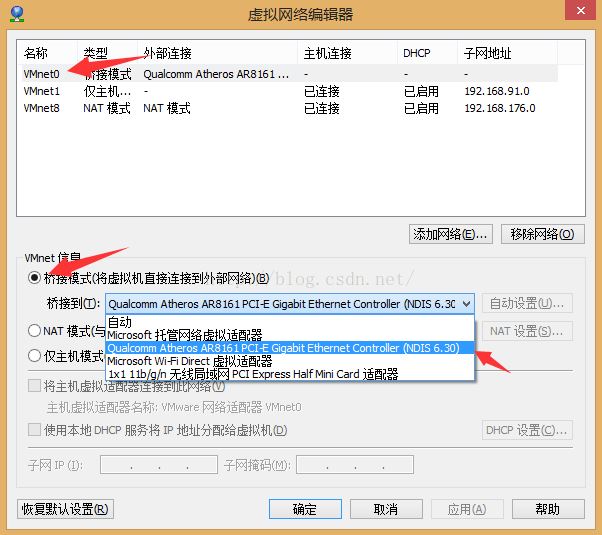The image size is (602, 535).
Task: Click the NAT 设置(S)... button
Action: point(527,331)
